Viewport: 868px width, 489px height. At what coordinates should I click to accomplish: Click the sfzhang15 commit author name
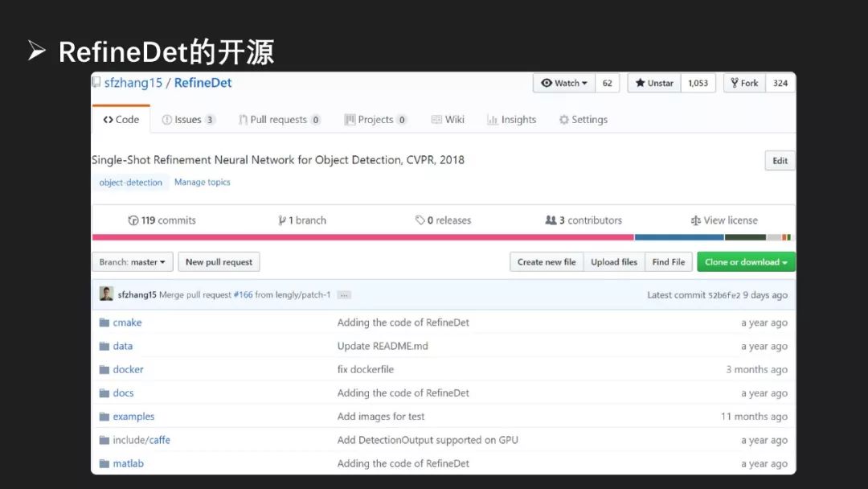(x=137, y=294)
